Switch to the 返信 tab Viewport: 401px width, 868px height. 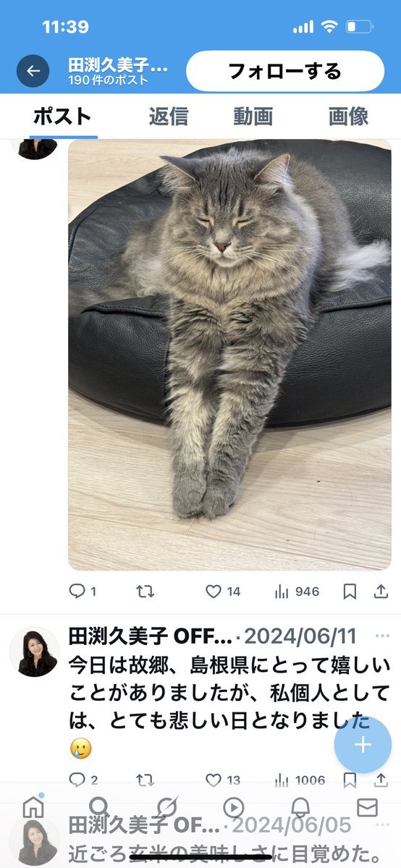pyautogui.click(x=169, y=117)
